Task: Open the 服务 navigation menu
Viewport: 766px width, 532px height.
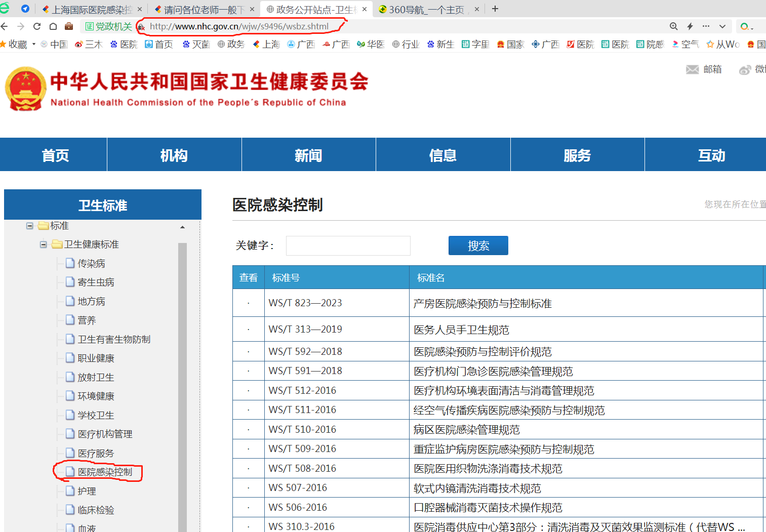Action: click(577, 155)
